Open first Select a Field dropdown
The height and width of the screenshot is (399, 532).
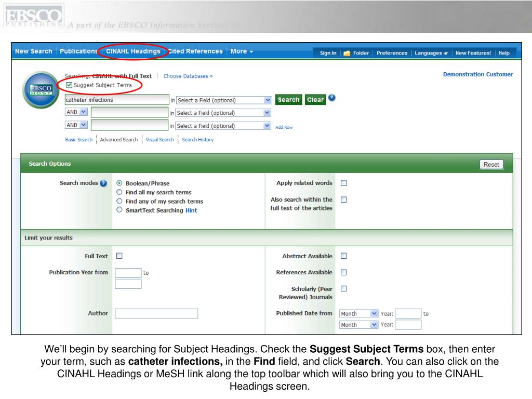tap(224, 100)
